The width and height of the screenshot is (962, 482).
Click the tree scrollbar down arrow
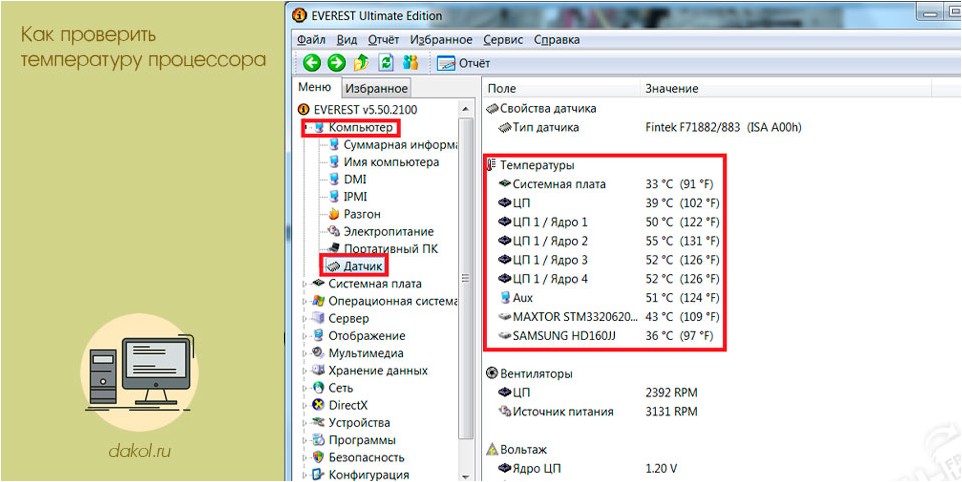pyautogui.click(x=466, y=475)
